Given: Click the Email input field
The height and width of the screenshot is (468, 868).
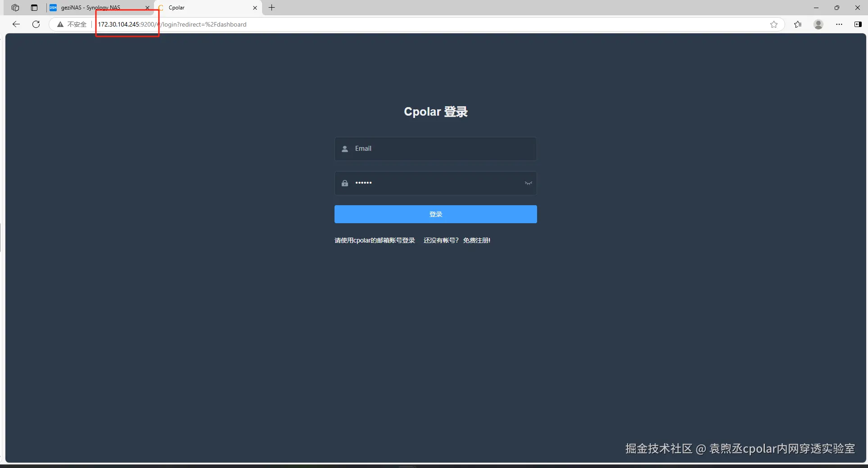Looking at the screenshot, I should 435,148.
